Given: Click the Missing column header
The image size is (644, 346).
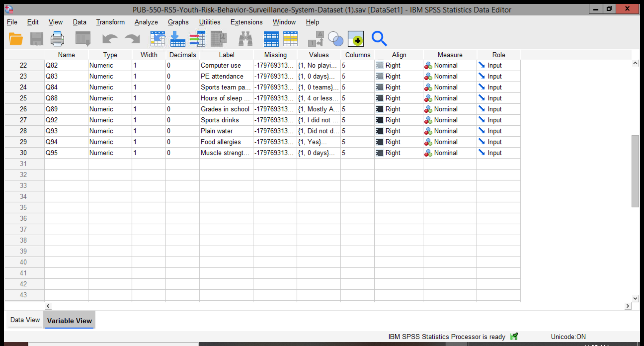Looking at the screenshot, I should pos(275,55).
